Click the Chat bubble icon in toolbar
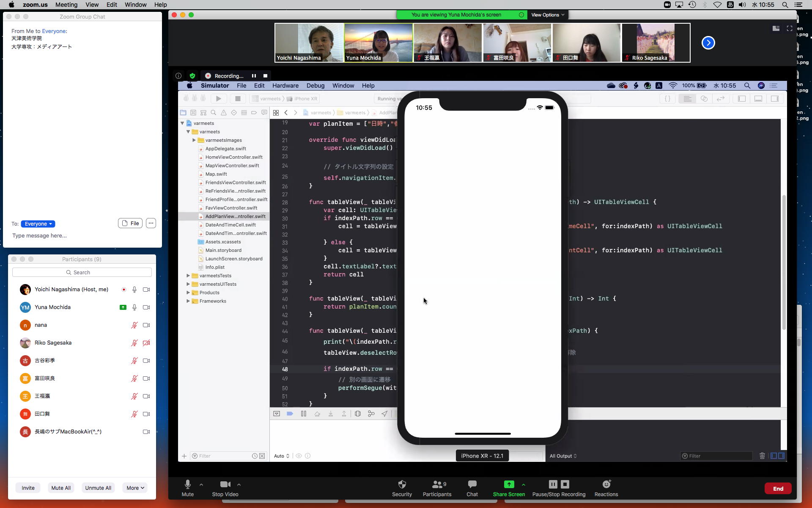Viewport: 812px width, 508px height. (472, 484)
